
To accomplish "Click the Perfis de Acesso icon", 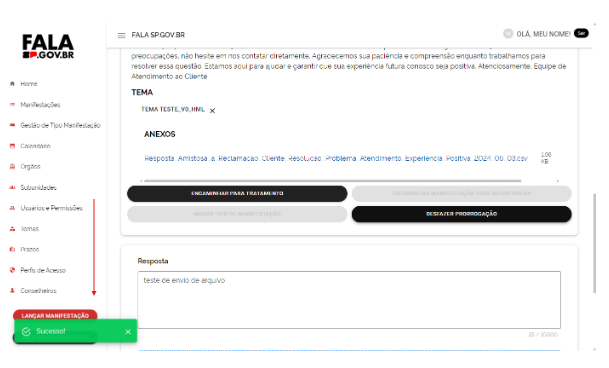I will (12, 270).
